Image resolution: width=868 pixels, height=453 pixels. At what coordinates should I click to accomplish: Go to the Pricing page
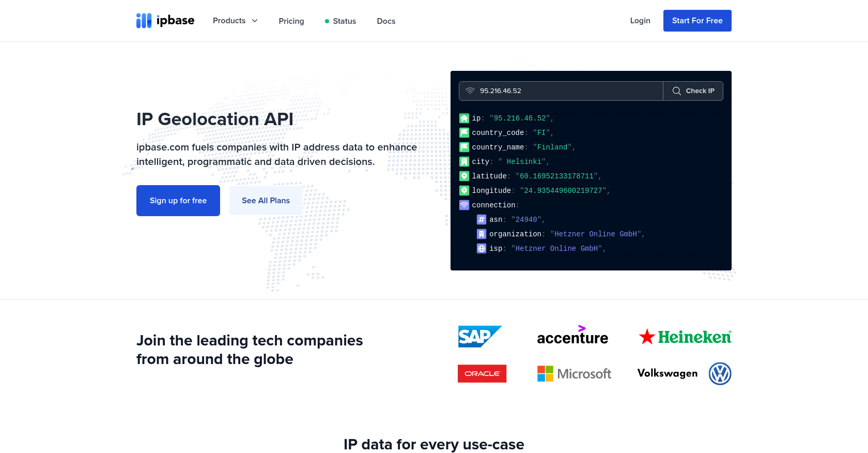291,21
